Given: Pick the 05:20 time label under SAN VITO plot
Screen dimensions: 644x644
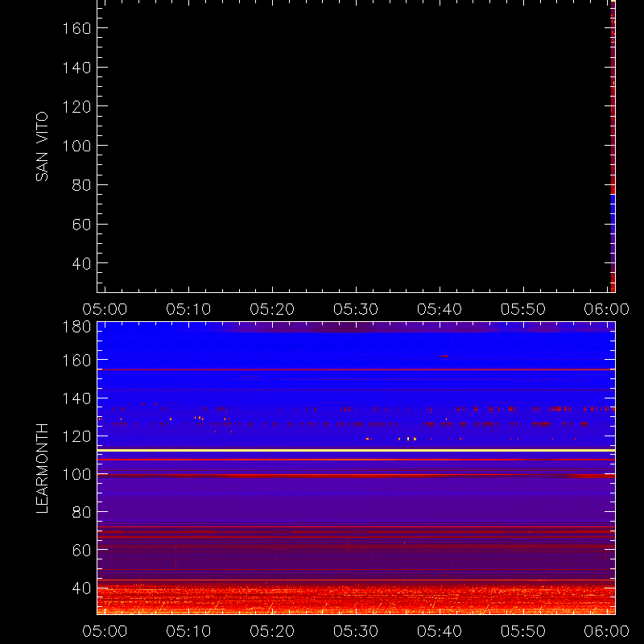Looking at the screenshot, I should pyautogui.click(x=272, y=309).
